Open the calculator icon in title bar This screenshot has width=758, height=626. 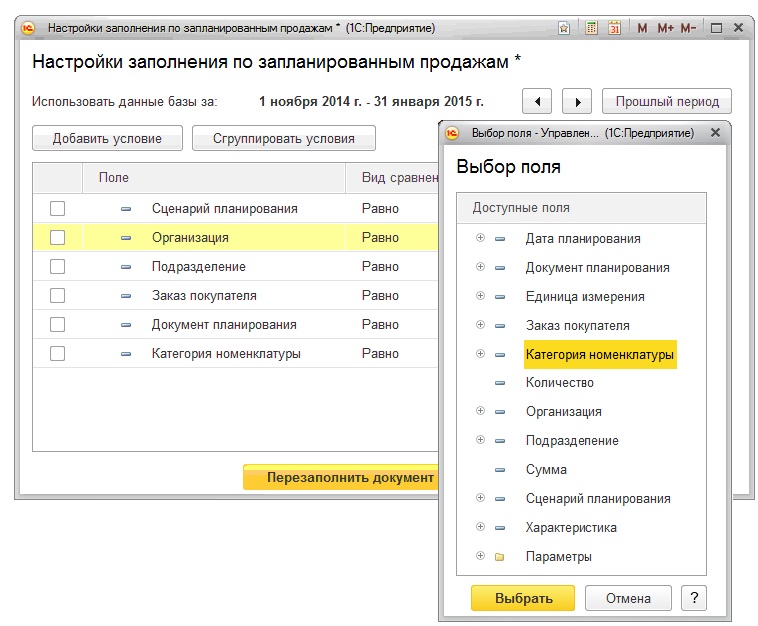(591, 28)
